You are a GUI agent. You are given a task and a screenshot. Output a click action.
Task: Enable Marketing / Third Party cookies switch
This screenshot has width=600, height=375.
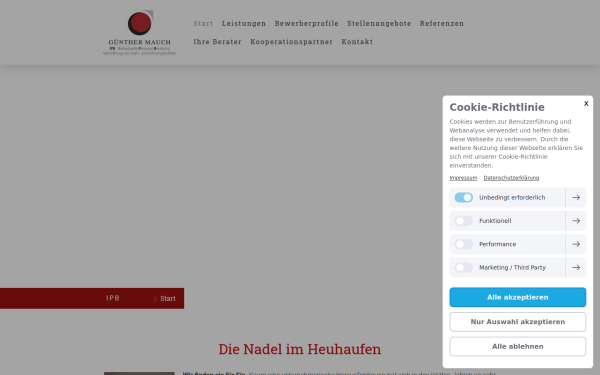click(x=463, y=267)
